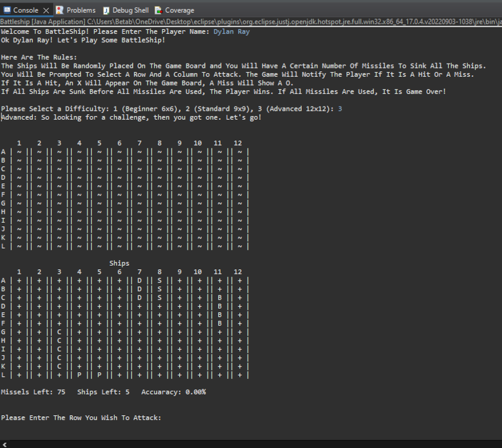
Task: Click the 'Ships Left: 5' text
Action: [103, 392]
